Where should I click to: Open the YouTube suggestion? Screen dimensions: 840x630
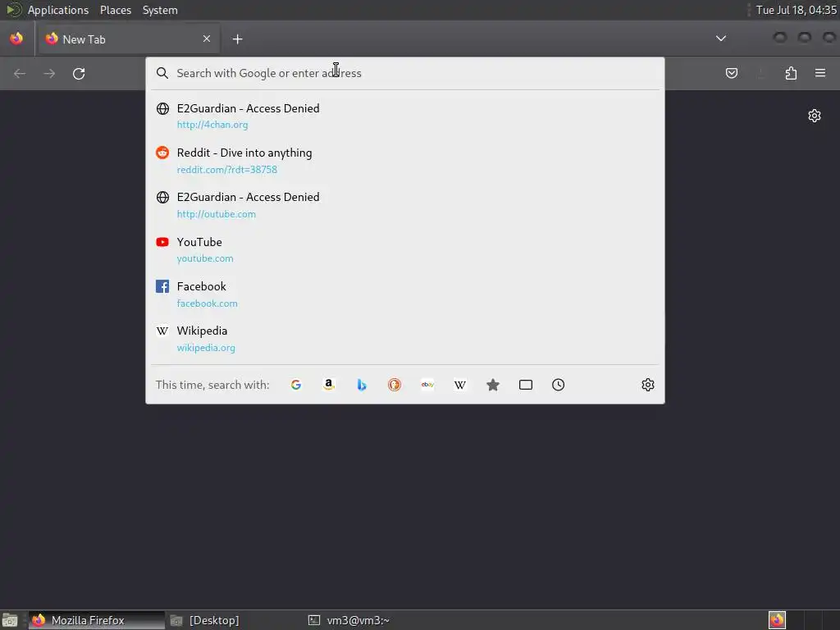[x=405, y=249]
